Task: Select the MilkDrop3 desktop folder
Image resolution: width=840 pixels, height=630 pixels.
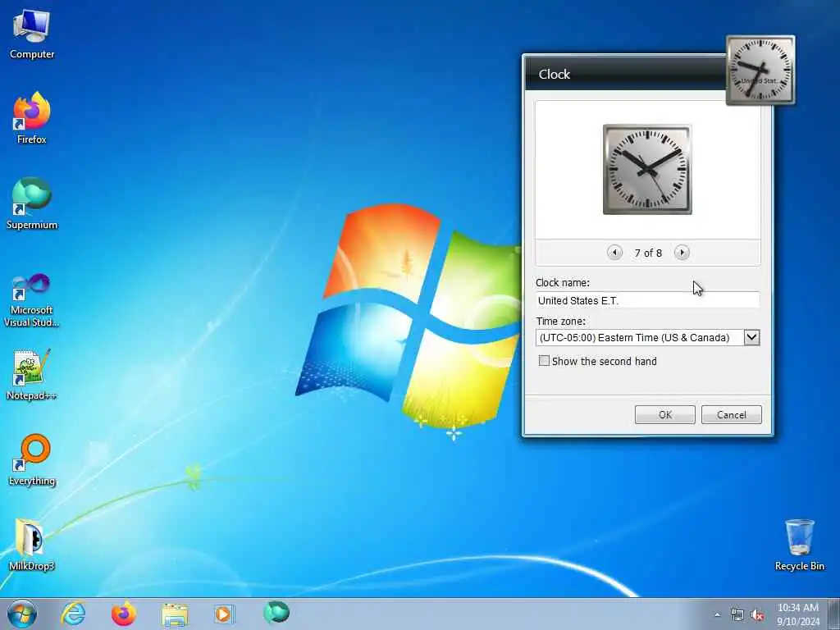Action: pos(32,545)
